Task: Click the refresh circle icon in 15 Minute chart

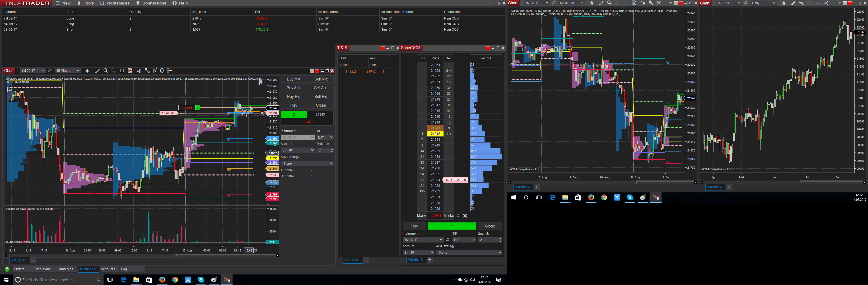Action: pos(162,71)
